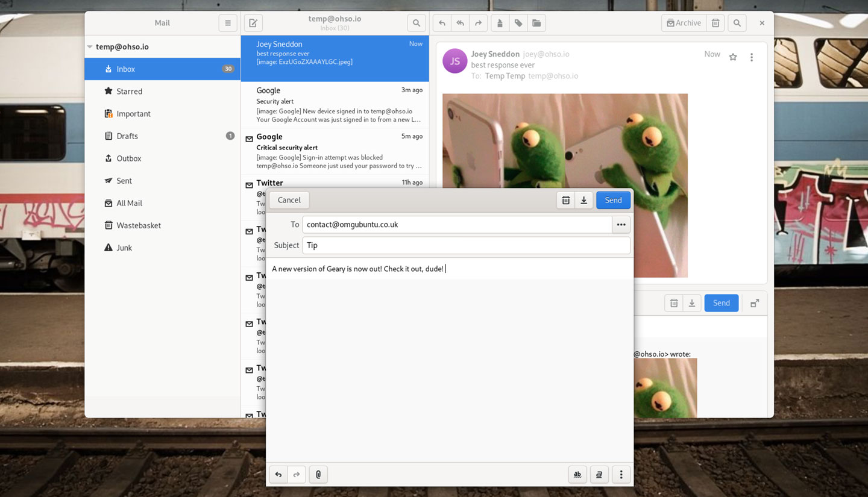Viewport: 868px width, 497px height.
Task: Select the Inbox folder
Action: point(163,69)
